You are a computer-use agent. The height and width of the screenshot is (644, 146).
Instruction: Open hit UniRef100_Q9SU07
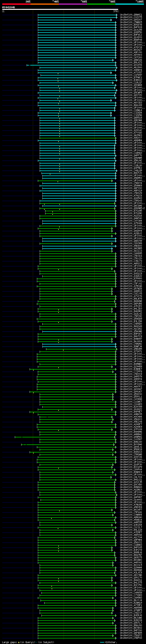[131, 20]
